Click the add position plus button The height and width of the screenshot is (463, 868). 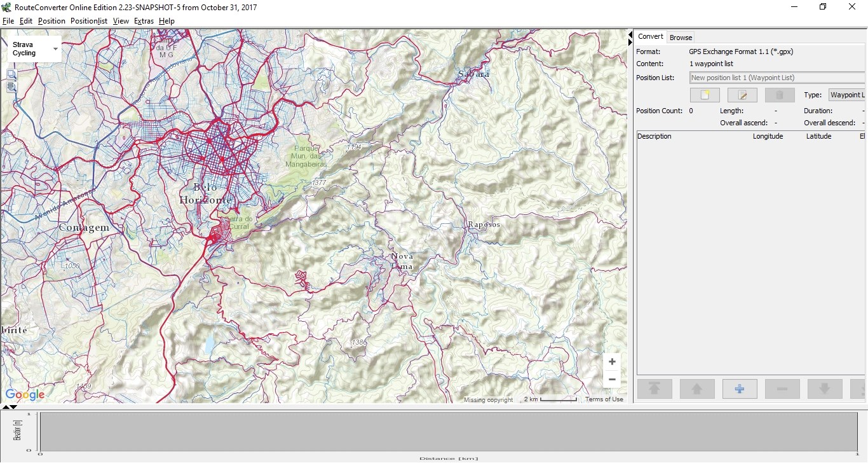point(739,389)
